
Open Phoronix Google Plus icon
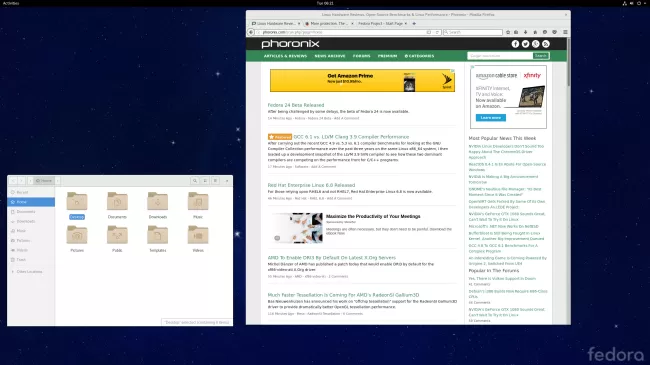(x=536, y=44)
